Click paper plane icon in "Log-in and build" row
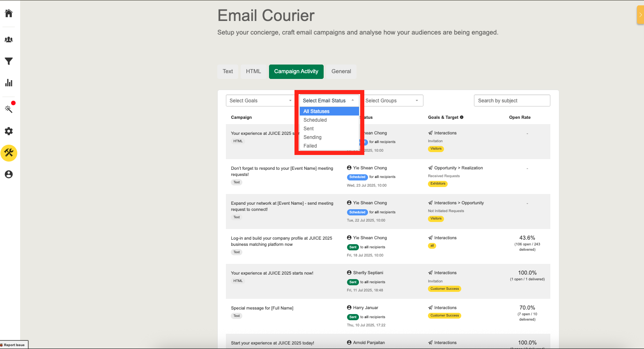This screenshot has width=644, height=349. [x=430, y=238]
